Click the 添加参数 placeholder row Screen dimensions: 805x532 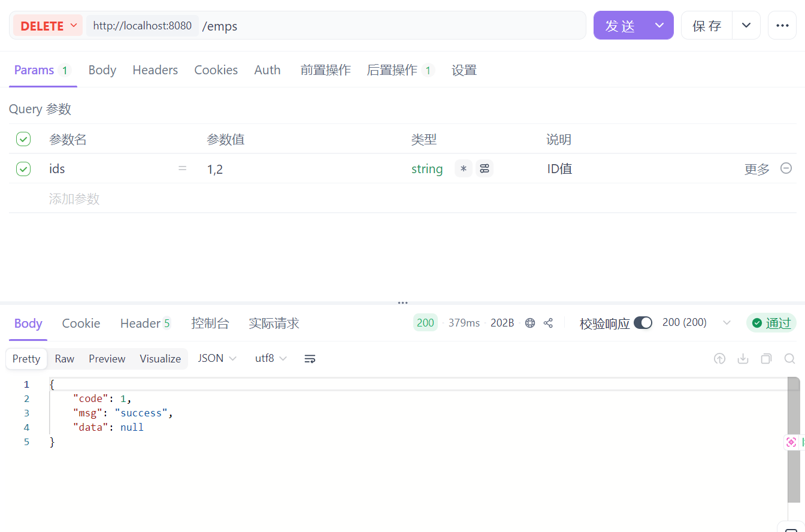[74, 199]
